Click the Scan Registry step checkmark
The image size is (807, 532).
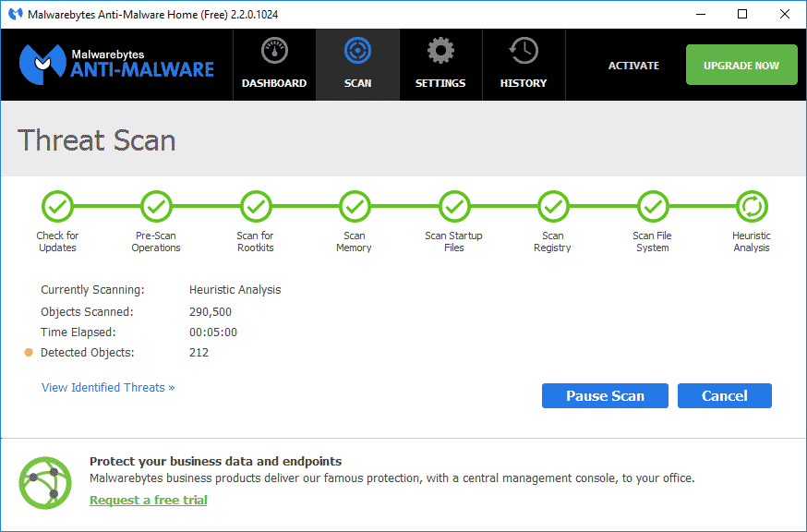(553, 206)
